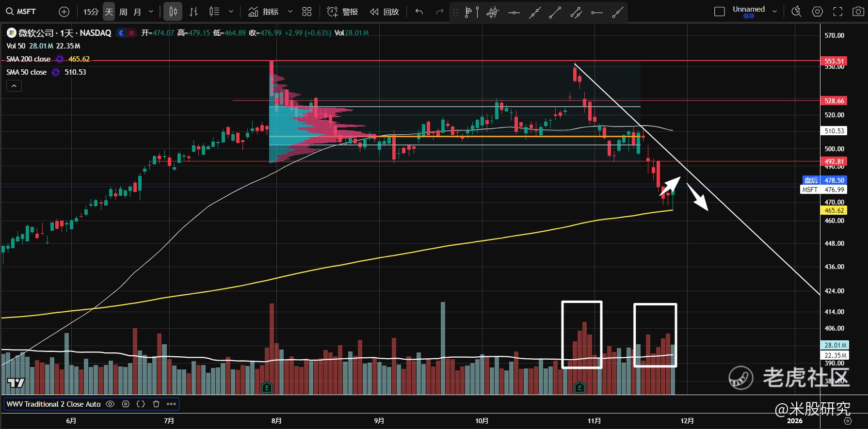Click SMA 50 loading status icon

[56, 72]
